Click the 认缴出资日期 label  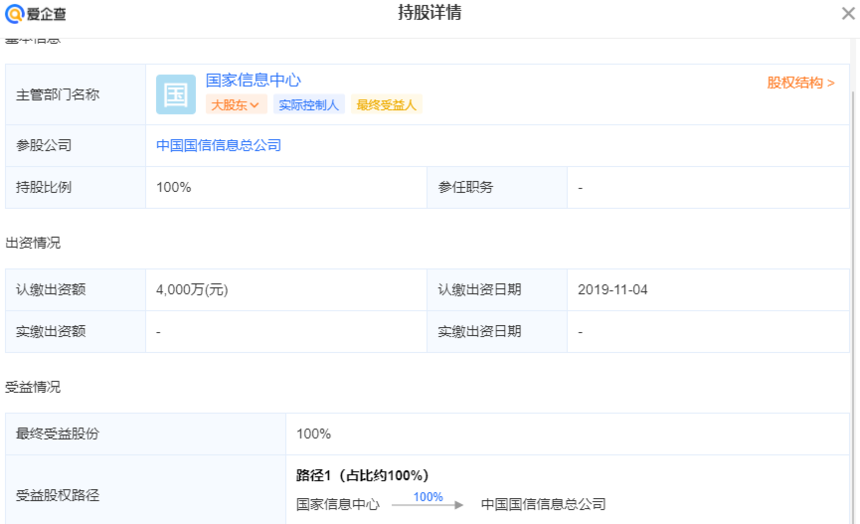tap(479, 290)
